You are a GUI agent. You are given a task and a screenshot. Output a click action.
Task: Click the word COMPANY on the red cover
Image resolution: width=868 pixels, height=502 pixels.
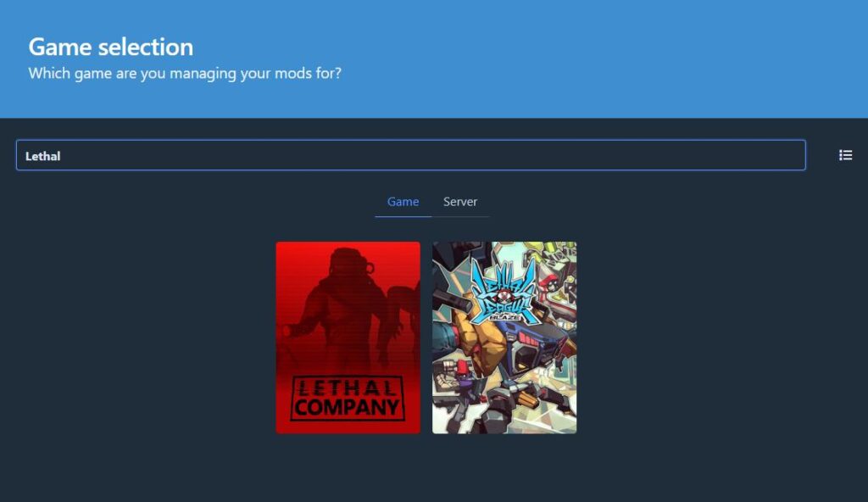pos(348,408)
